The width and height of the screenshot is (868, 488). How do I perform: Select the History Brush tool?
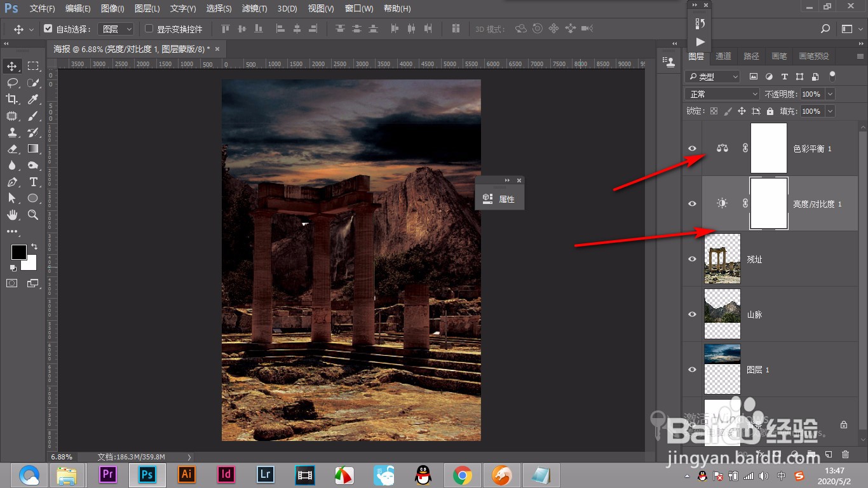[x=33, y=132]
